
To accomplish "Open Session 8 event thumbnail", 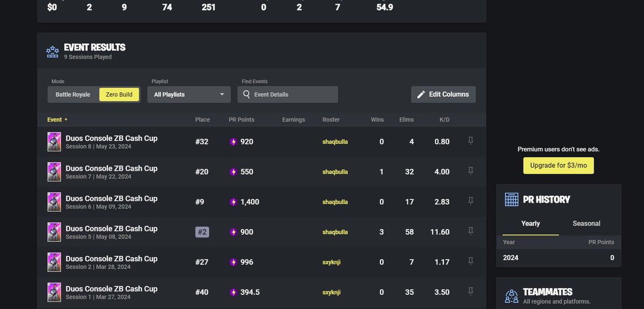I will coord(54,142).
